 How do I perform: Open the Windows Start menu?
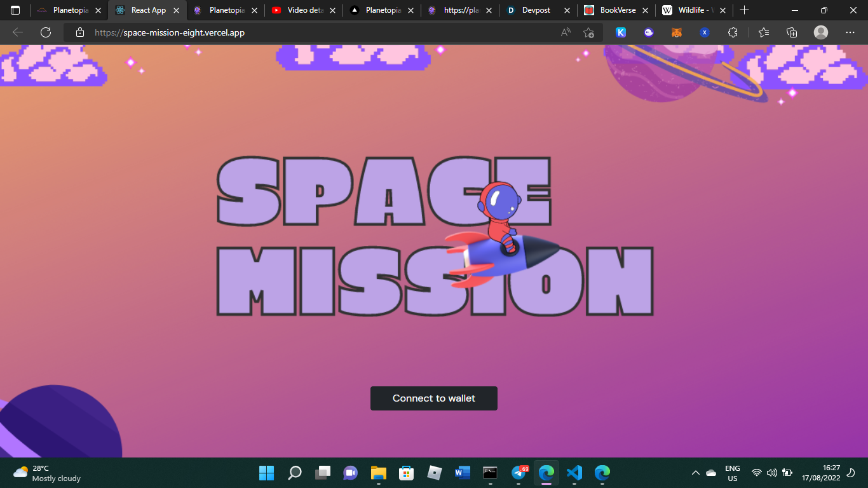point(266,473)
